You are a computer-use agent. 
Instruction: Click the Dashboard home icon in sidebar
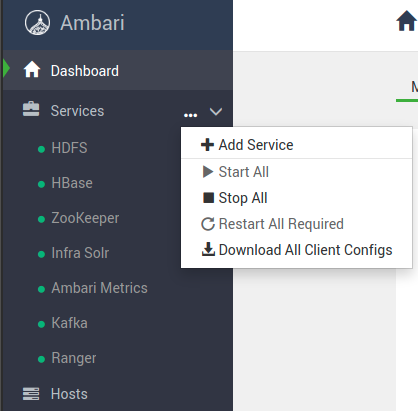(x=32, y=70)
